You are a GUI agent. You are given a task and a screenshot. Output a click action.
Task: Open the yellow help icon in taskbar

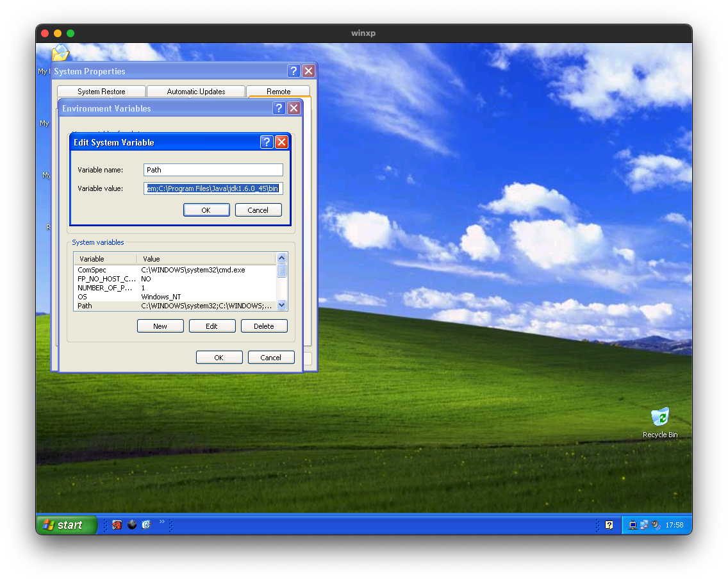point(609,526)
